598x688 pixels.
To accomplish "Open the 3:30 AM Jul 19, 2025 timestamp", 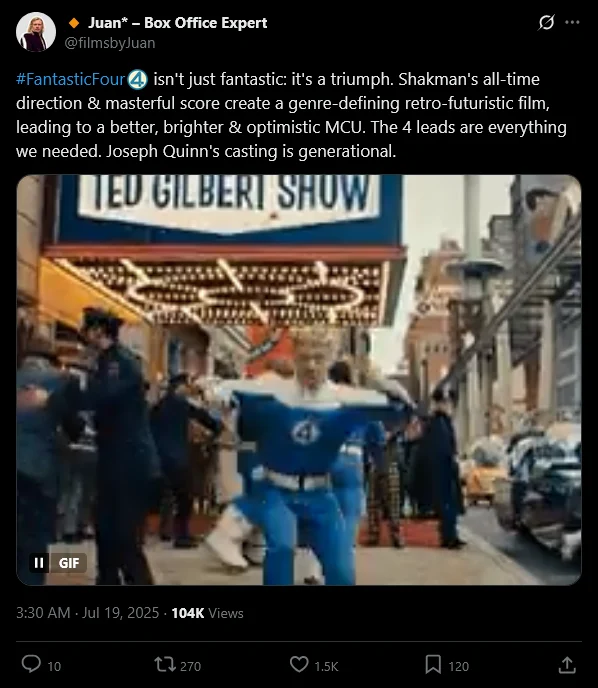I will click(87, 613).
